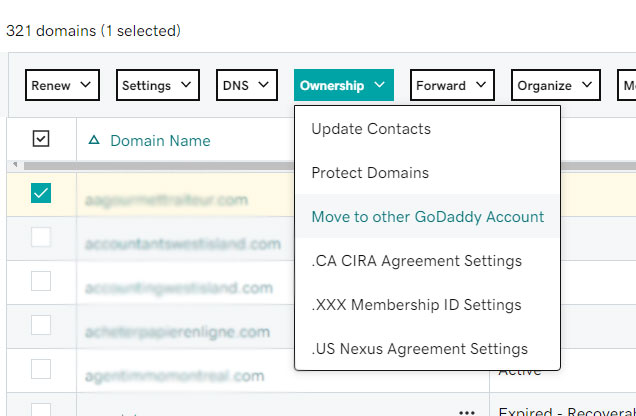Image resolution: width=636 pixels, height=416 pixels.
Task: Uncheck the aagourmettraiteur.com row checkbox
Action: pos(41,193)
